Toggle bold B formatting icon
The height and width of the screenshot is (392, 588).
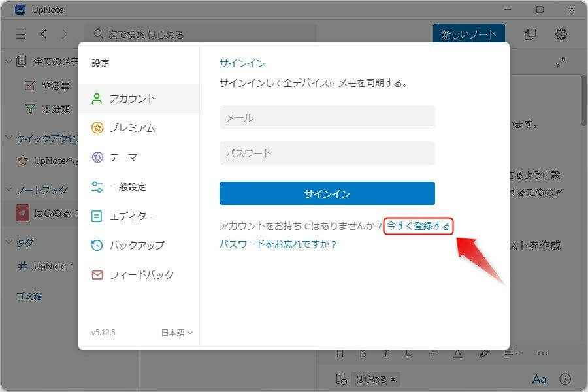click(363, 353)
